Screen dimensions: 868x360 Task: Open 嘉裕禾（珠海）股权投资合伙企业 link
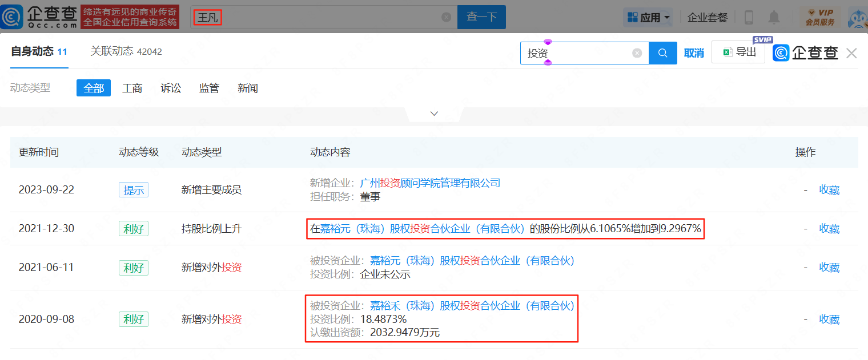472,306
